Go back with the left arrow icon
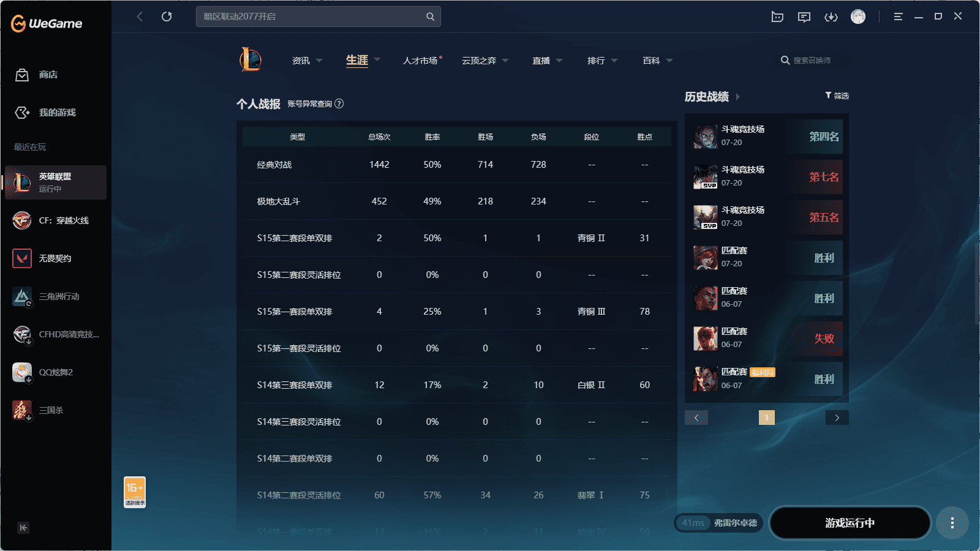The width and height of the screenshot is (980, 551). click(140, 17)
